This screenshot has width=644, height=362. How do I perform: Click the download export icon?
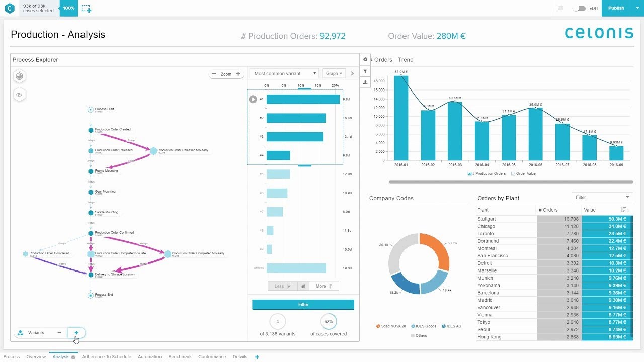365,82
